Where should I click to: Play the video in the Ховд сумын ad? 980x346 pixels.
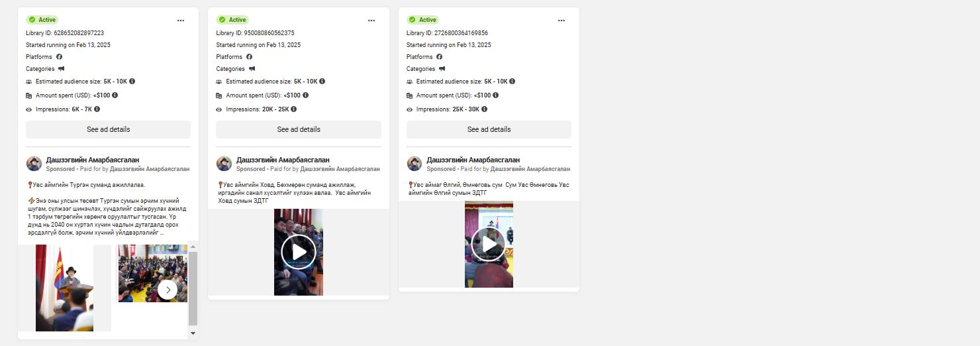point(299,252)
